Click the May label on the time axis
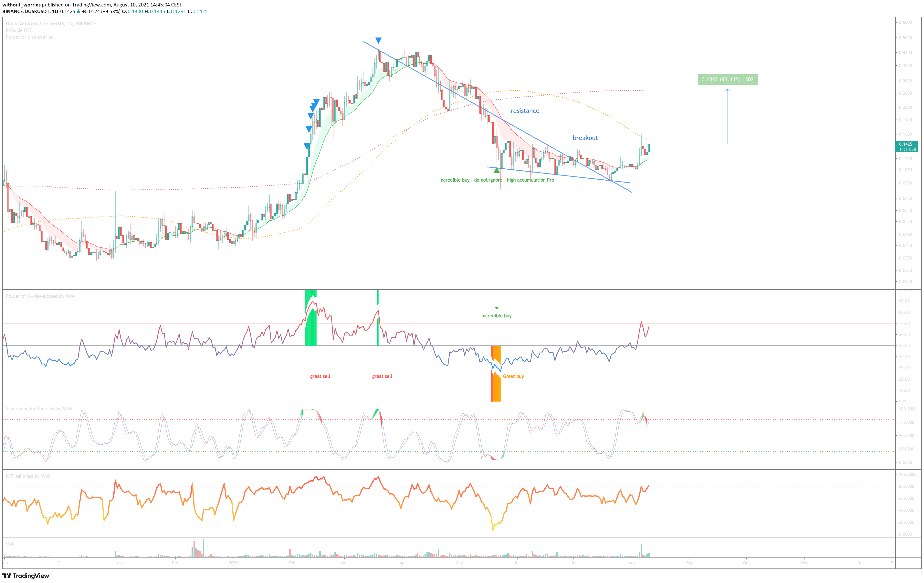924x583 pixels. tap(459, 563)
